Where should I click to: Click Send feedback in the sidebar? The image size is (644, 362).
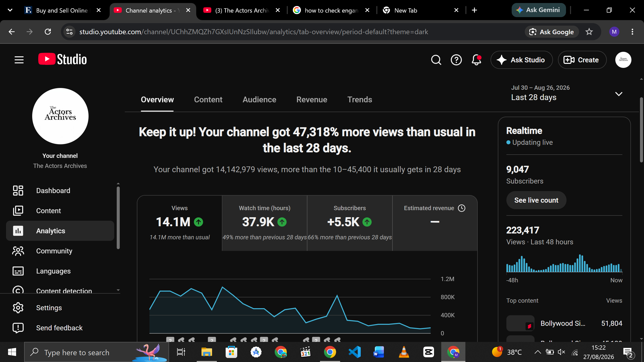tap(60, 328)
